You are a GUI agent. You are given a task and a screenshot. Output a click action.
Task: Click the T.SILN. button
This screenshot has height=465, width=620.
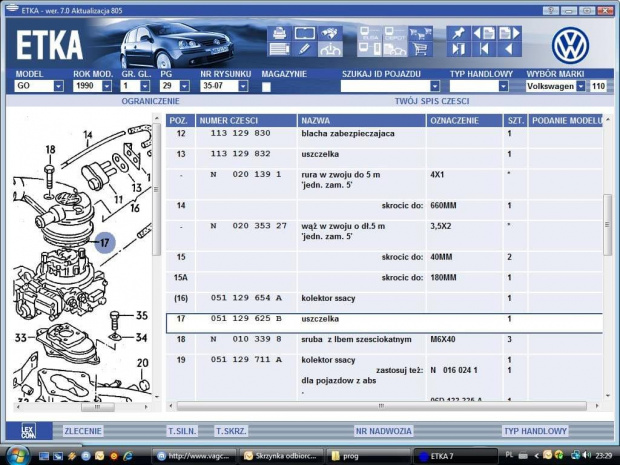tap(182, 431)
